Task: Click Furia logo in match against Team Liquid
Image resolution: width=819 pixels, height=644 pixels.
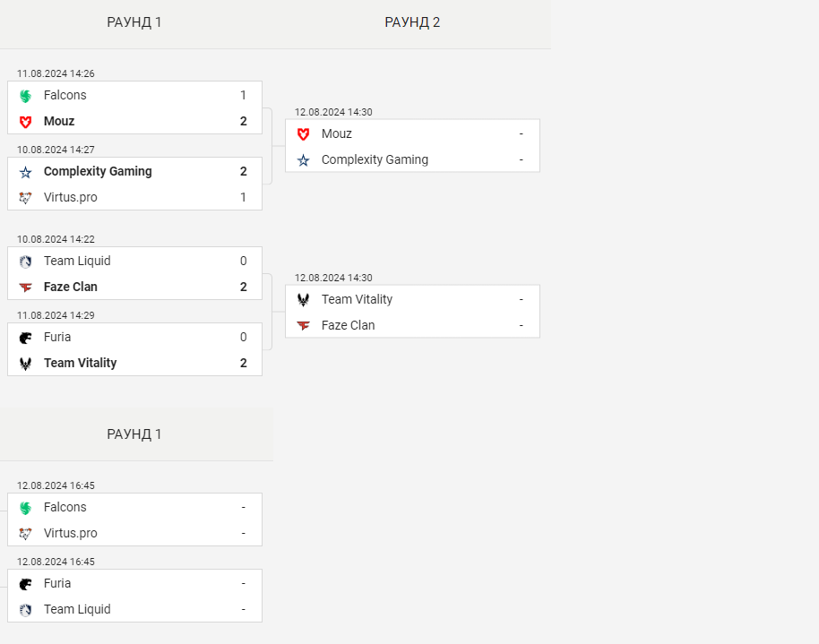Action: click(25, 584)
